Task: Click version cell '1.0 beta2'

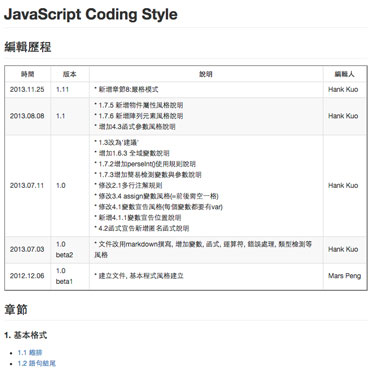Action: (64, 249)
